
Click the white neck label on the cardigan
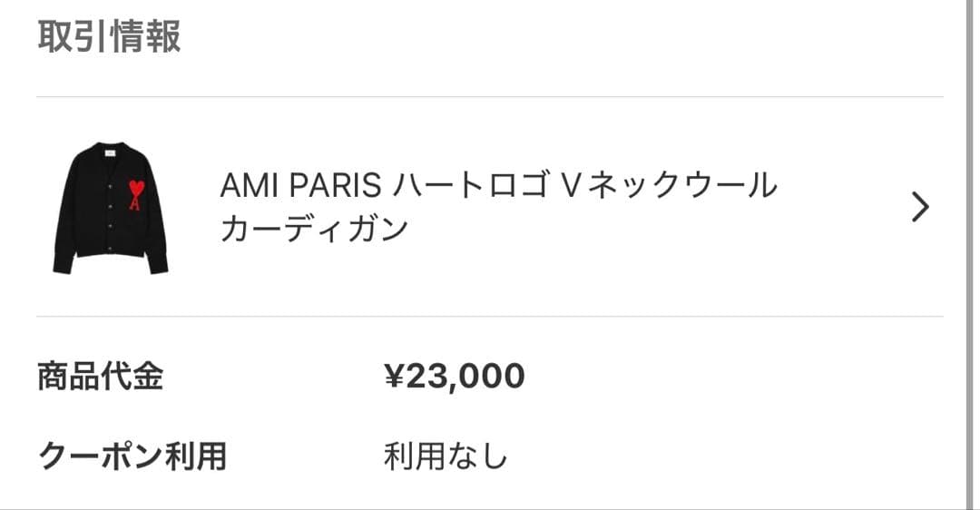110,154
